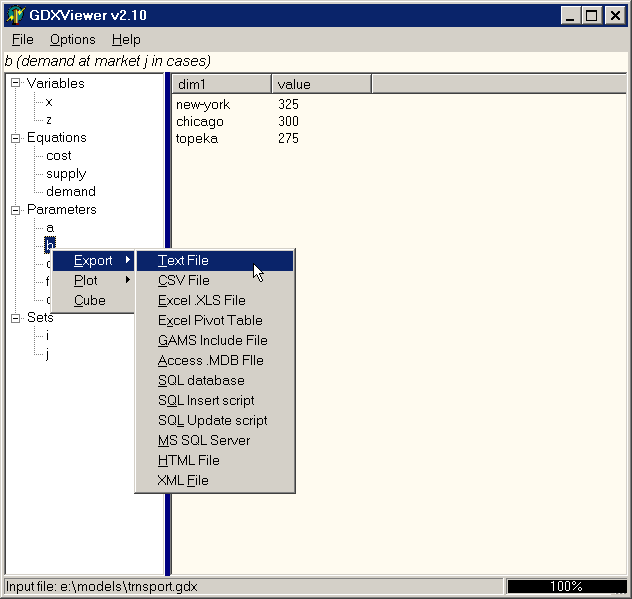Image resolution: width=632 pixels, height=599 pixels.
Task: Choose Text File export option
Action: [183, 261]
